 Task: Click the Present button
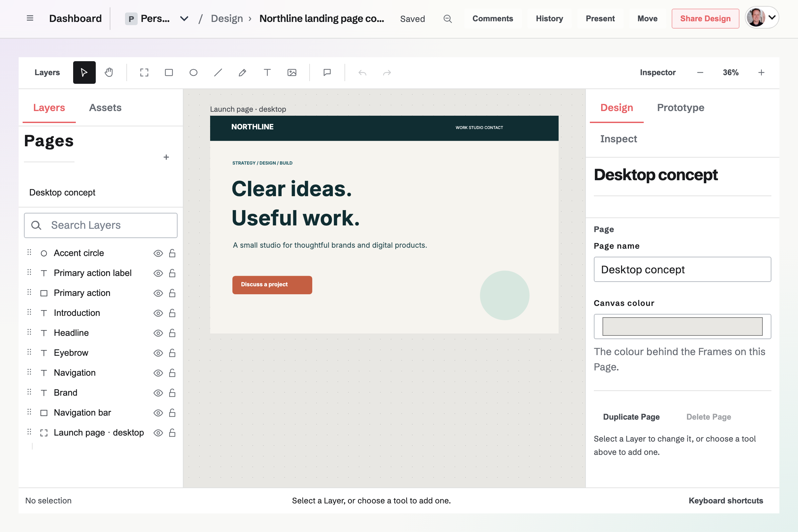[600, 19]
